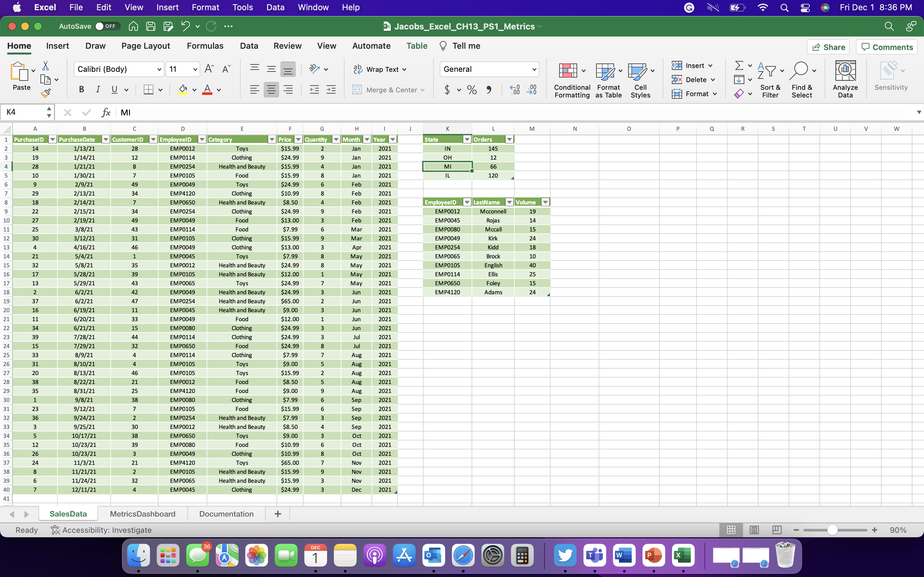The height and width of the screenshot is (577, 924).
Task: Toggle Bold formatting
Action: pos(81,90)
